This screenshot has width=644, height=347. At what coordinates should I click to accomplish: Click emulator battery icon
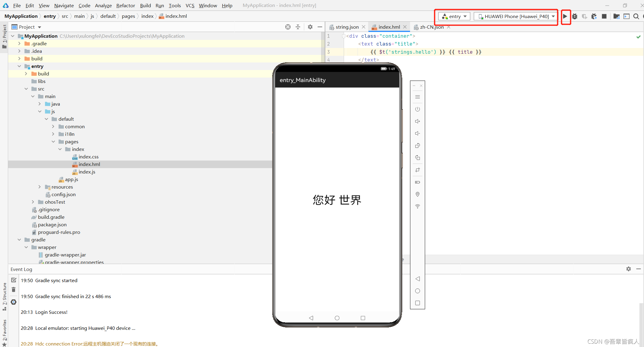pyautogui.click(x=418, y=182)
